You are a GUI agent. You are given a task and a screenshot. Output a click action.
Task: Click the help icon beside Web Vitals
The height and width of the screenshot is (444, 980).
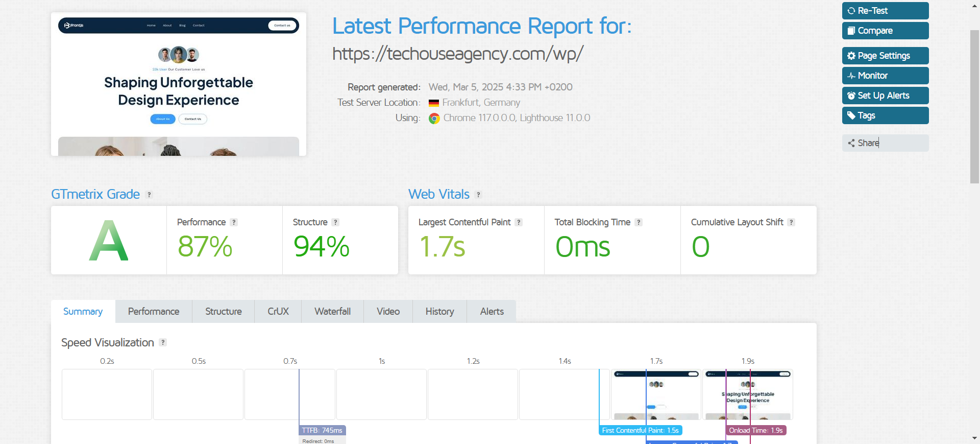478,195
